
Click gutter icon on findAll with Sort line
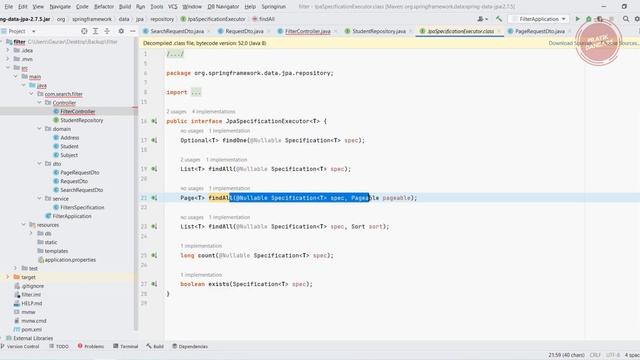click(154, 227)
